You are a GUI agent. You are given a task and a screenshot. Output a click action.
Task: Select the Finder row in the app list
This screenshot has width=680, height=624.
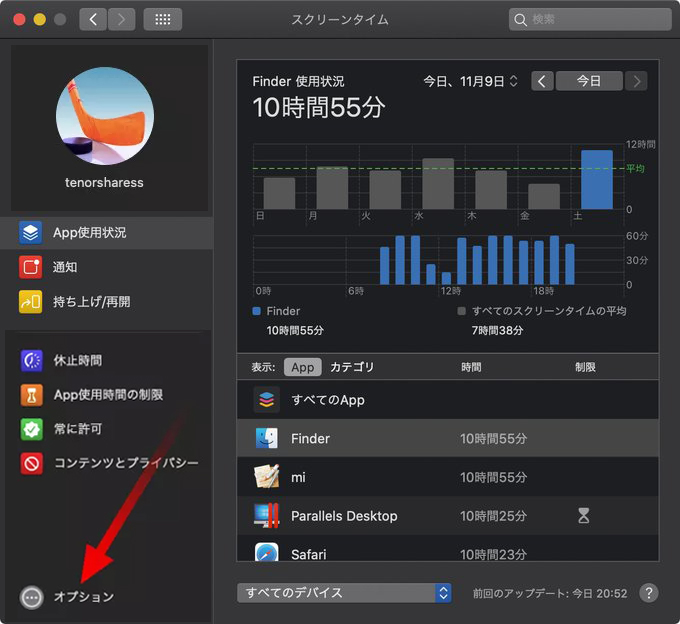pos(447,438)
